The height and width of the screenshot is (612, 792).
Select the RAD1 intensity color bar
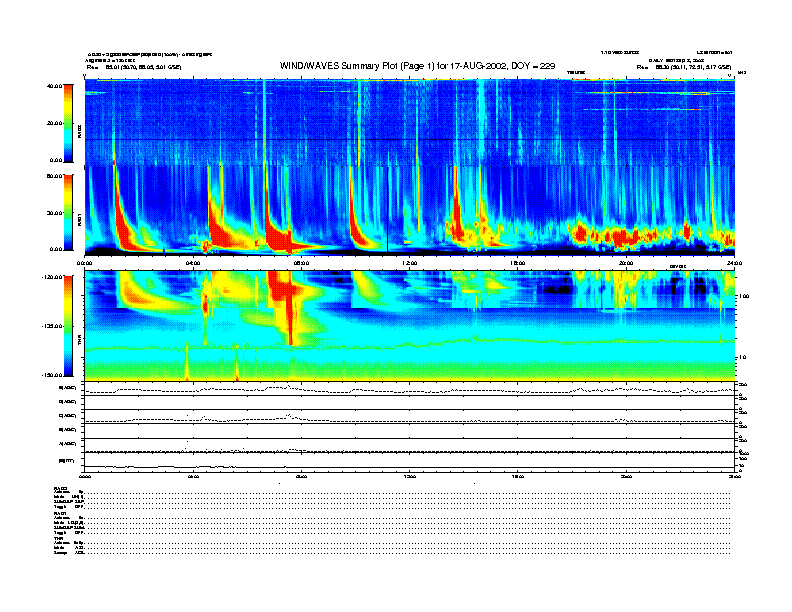click(68, 212)
